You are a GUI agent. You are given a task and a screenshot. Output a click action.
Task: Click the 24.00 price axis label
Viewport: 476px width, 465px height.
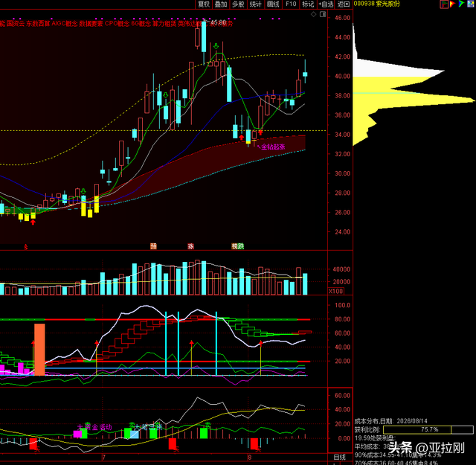point(342,232)
